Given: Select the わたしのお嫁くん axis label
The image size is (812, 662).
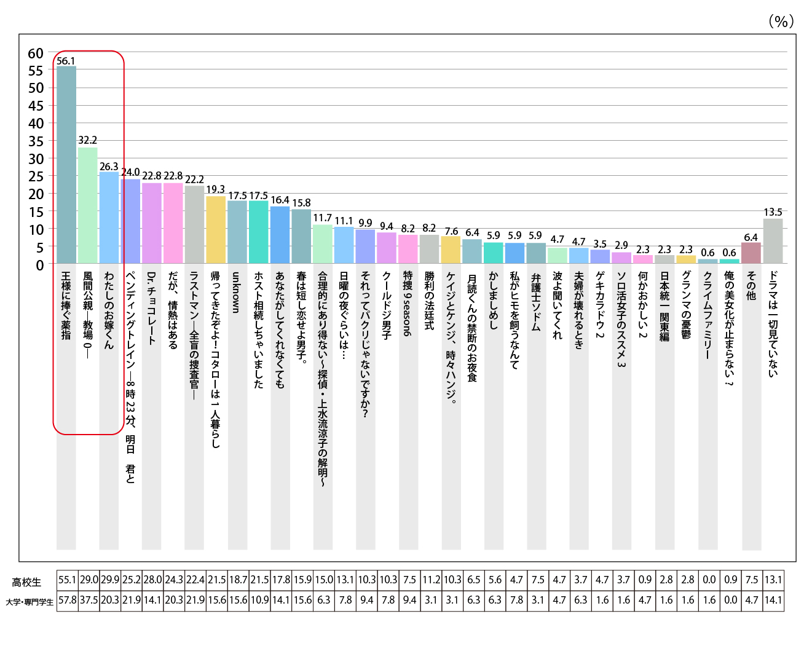Looking at the screenshot, I should point(109,310).
